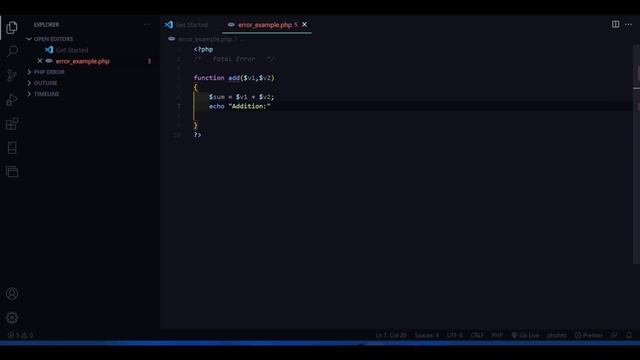Click the EXPLORER panel title
Screen dimensions: 640x360
[x=46, y=24]
